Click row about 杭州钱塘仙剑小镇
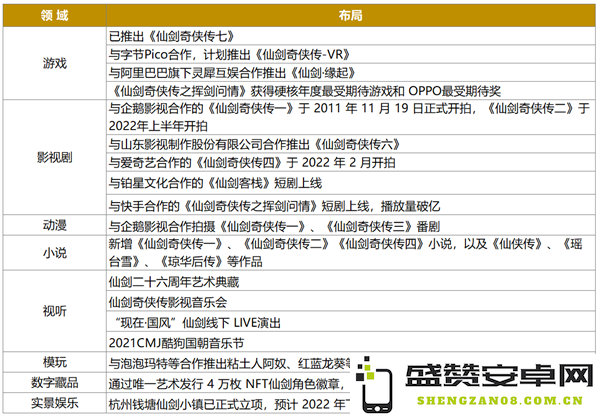The width and height of the screenshot is (600, 416). point(228,403)
